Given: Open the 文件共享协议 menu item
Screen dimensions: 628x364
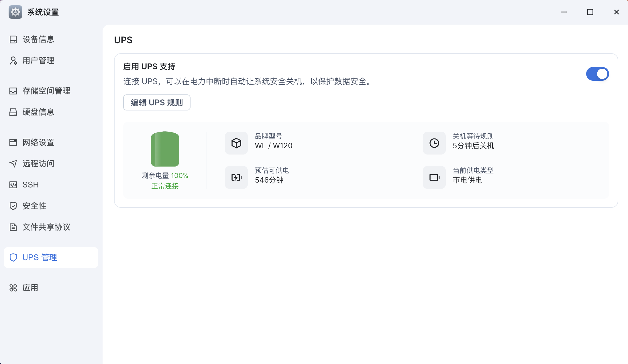Looking at the screenshot, I should click(x=46, y=227).
